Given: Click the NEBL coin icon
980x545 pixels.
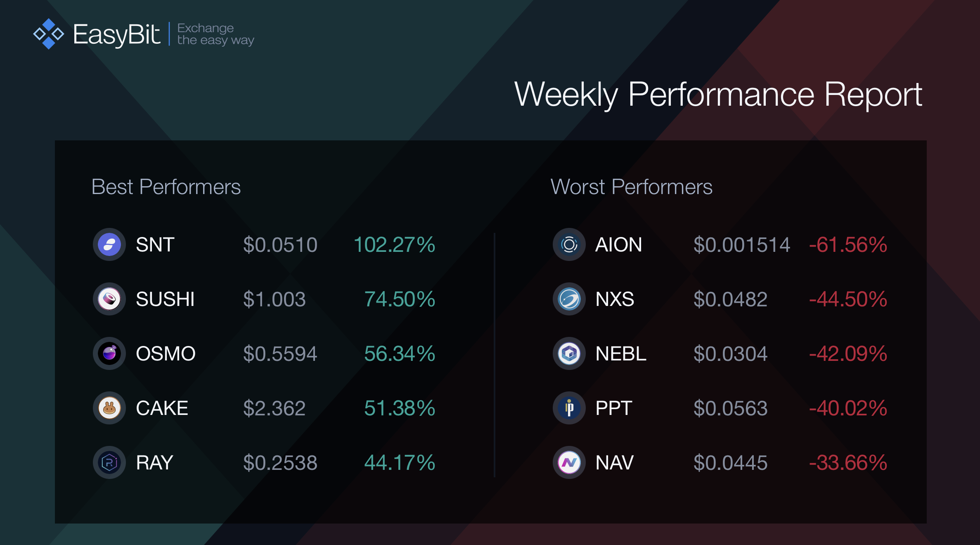Looking at the screenshot, I should 569,353.
